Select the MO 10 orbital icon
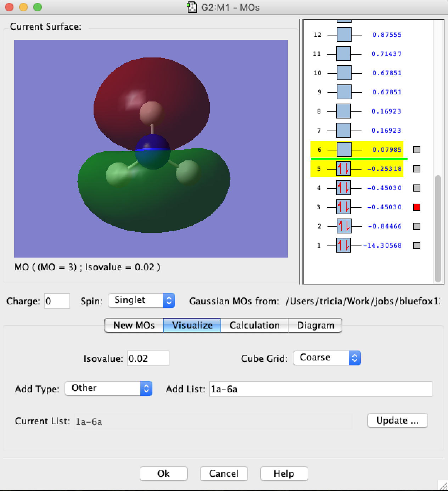Viewport: 448px width, 491px height. 343,73
